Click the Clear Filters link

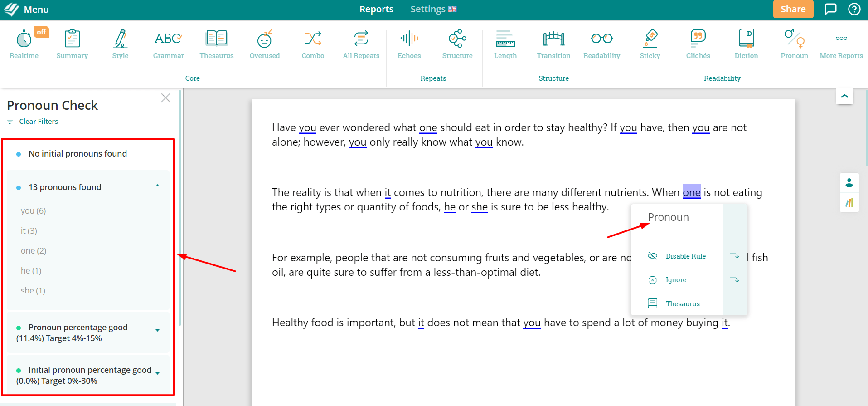(39, 122)
